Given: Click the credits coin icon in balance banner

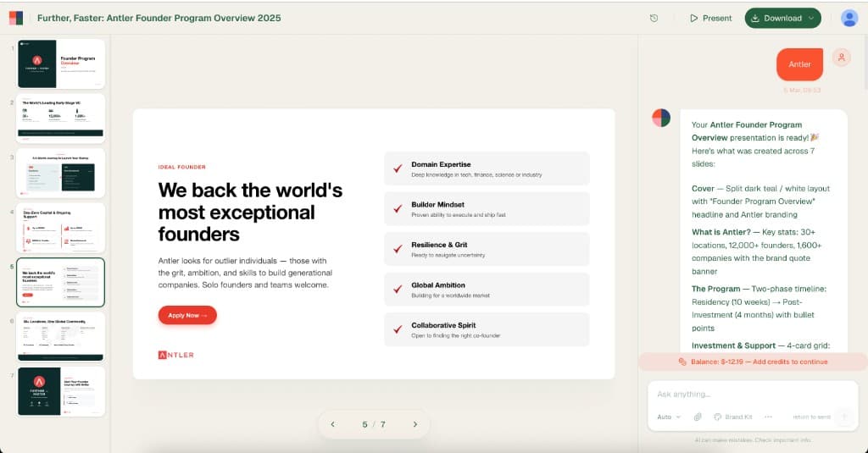Looking at the screenshot, I should (682, 362).
